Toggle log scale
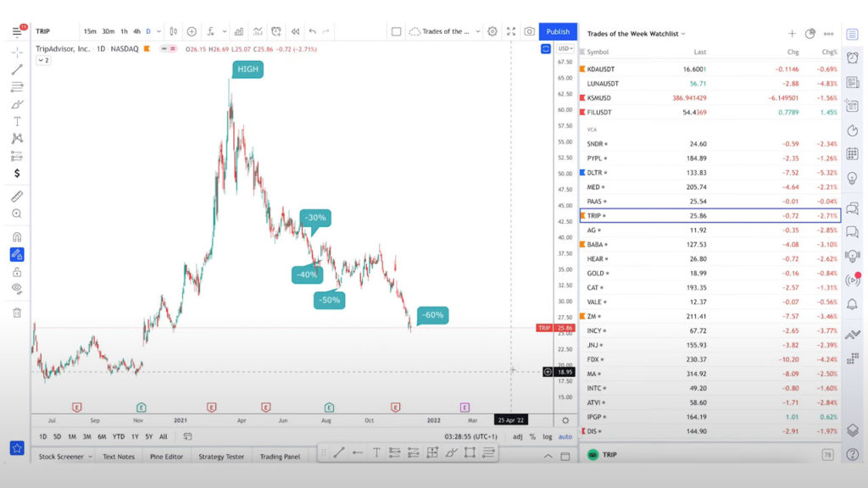This screenshot has width=868, height=488. click(548, 436)
